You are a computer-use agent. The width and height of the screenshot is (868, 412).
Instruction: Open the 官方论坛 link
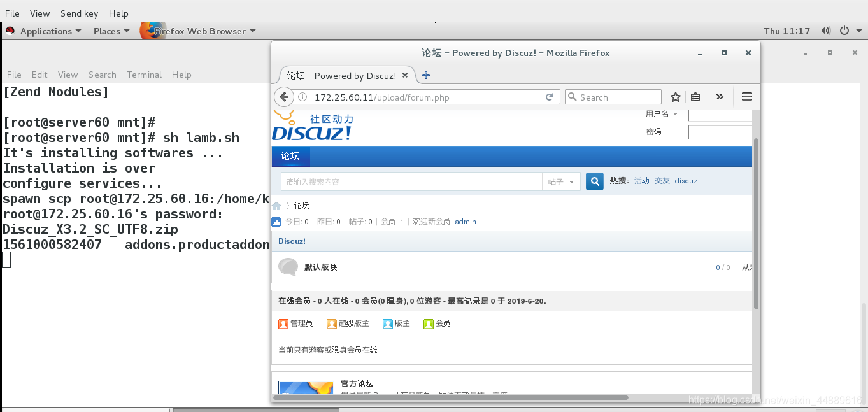pyautogui.click(x=357, y=383)
